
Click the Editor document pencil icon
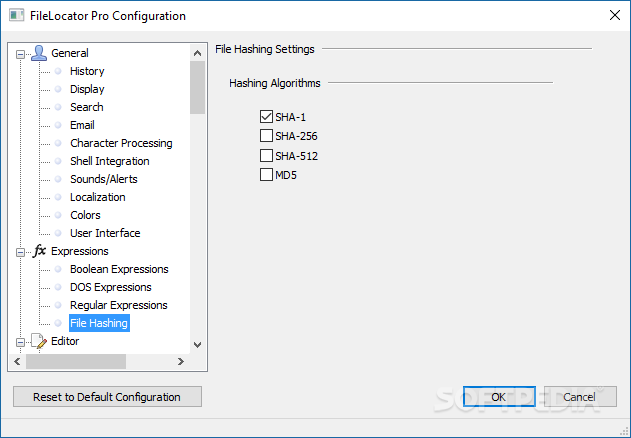[39, 341]
